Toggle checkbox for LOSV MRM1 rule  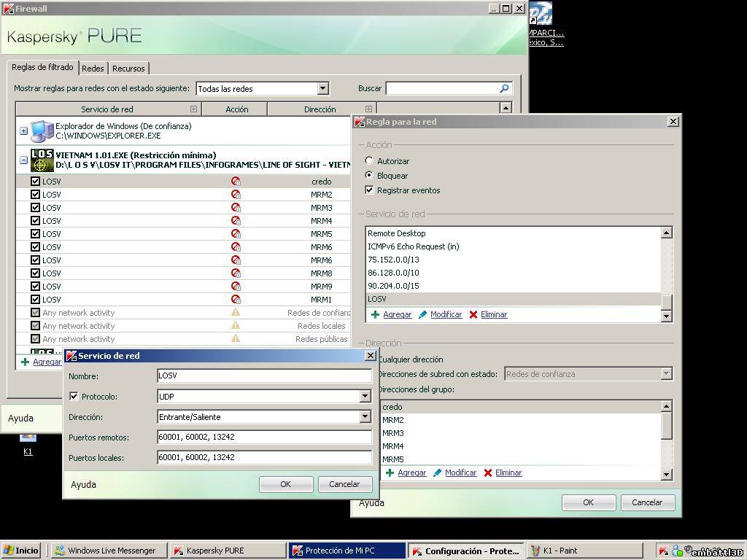point(35,299)
